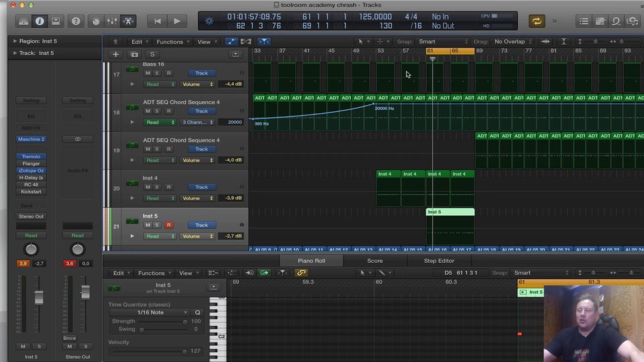Apply quantize with Q button

[197, 312]
